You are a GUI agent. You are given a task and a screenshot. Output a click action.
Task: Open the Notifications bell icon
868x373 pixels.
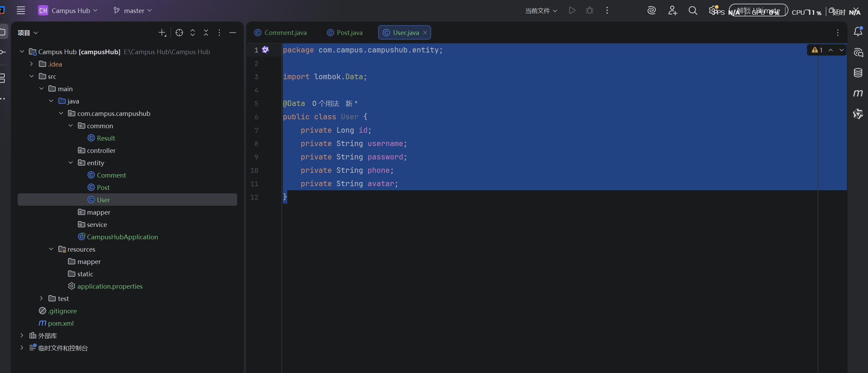click(x=858, y=32)
